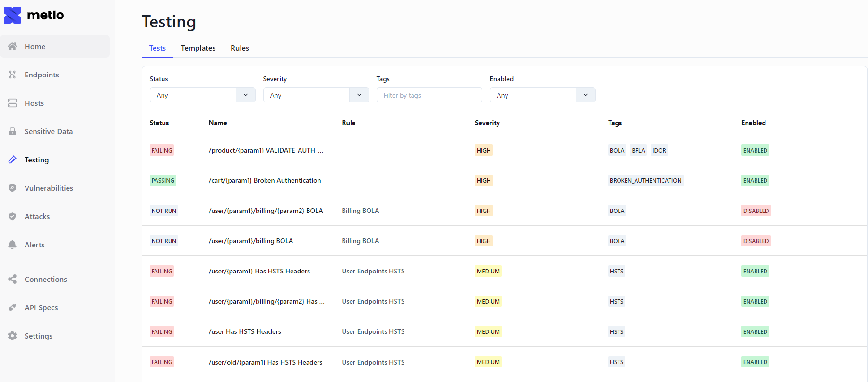Open Endpoints in the sidebar
This screenshot has height=382, width=868.
pyautogui.click(x=55, y=75)
